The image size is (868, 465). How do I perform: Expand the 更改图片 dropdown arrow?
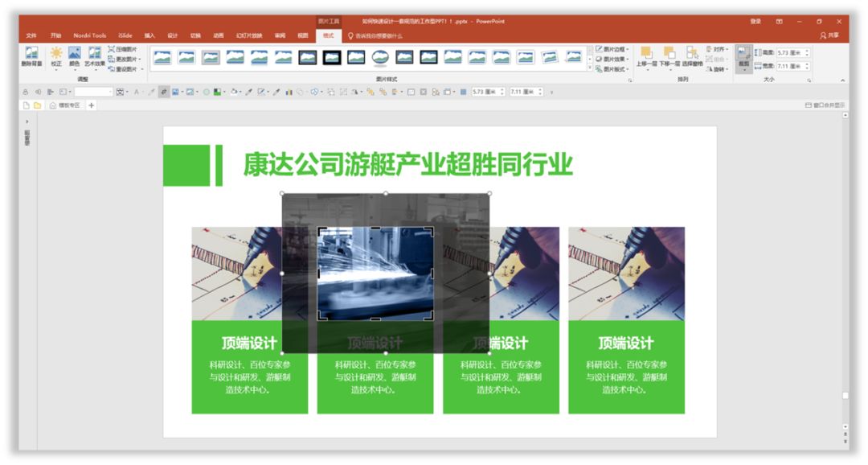point(140,60)
